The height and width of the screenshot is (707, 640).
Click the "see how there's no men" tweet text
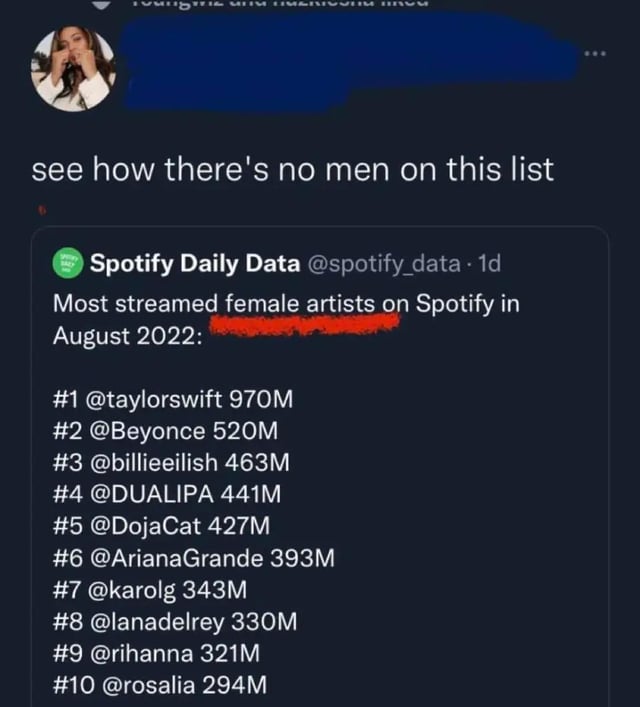pyautogui.click(x=292, y=169)
